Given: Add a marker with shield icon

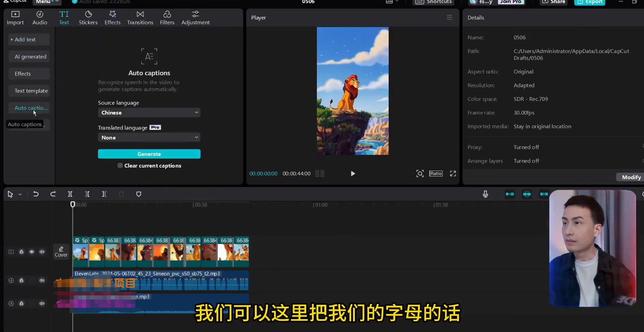Looking at the screenshot, I should point(138,194).
